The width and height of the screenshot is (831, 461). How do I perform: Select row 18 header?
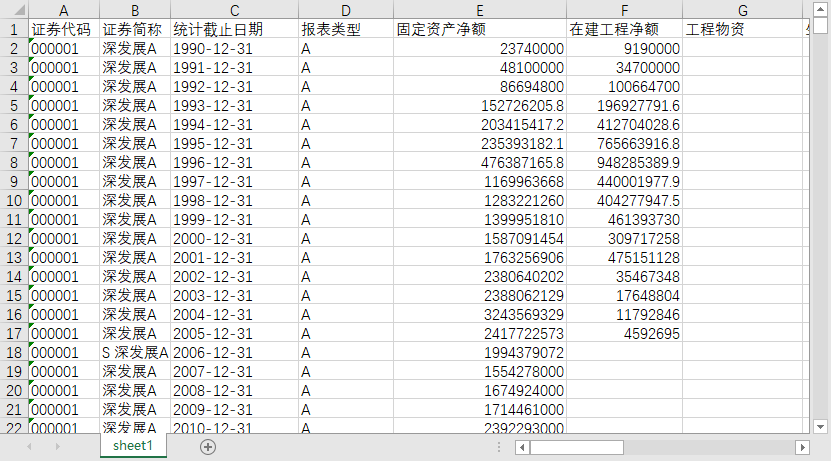click(x=14, y=352)
